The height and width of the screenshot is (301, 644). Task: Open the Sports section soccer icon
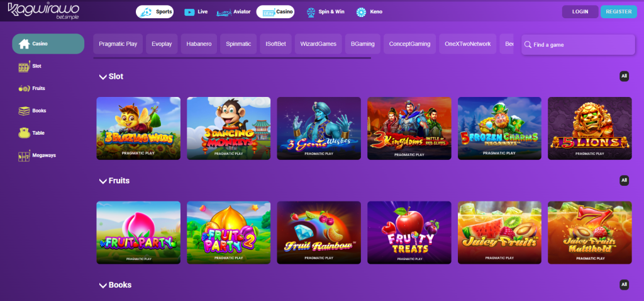point(146,12)
